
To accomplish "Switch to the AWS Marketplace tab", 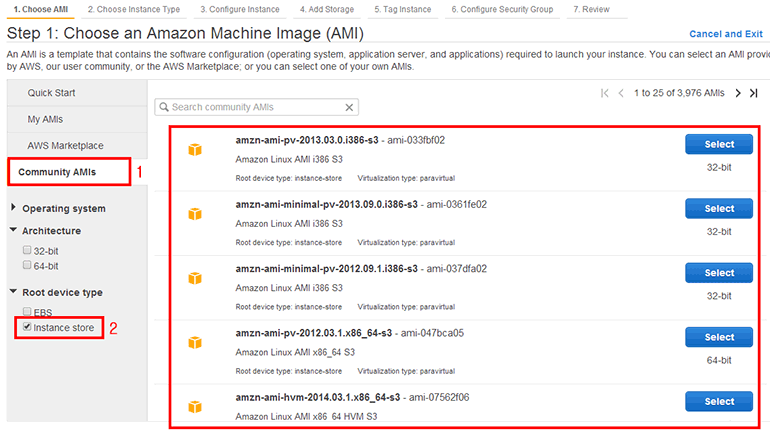I will (x=65, y=146).
